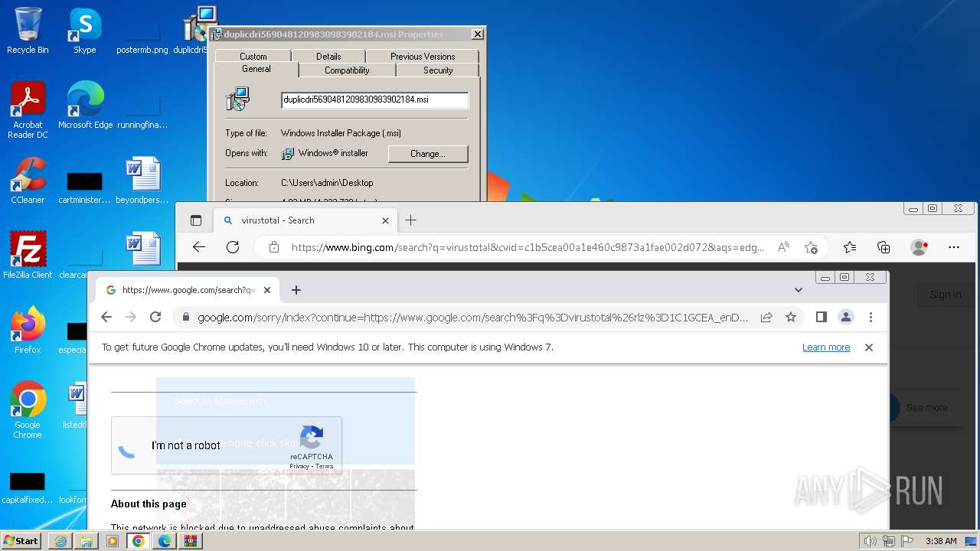Open reCAPTCHA Terms link
The height and width of the screenshot is (551, 980).
[x=325, y=466]
